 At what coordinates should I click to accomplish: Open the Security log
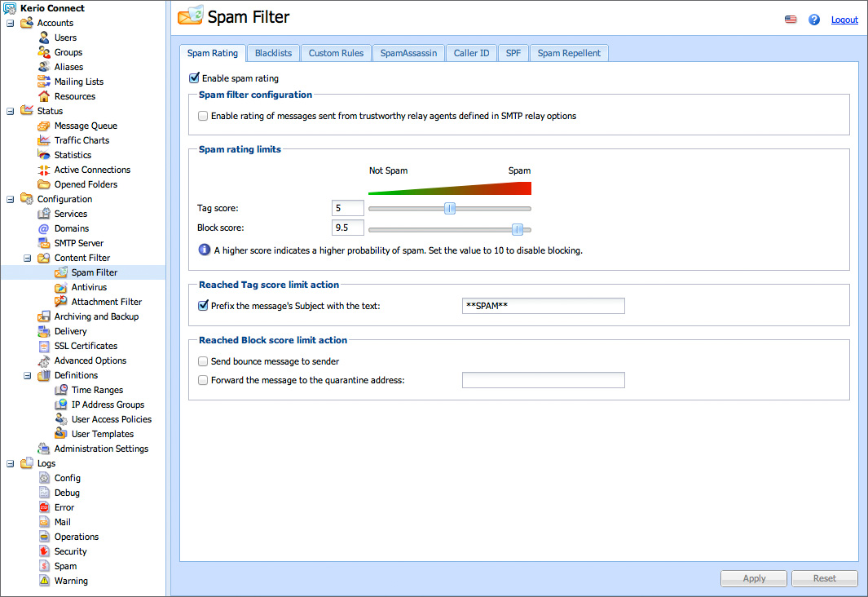(70, 551)
